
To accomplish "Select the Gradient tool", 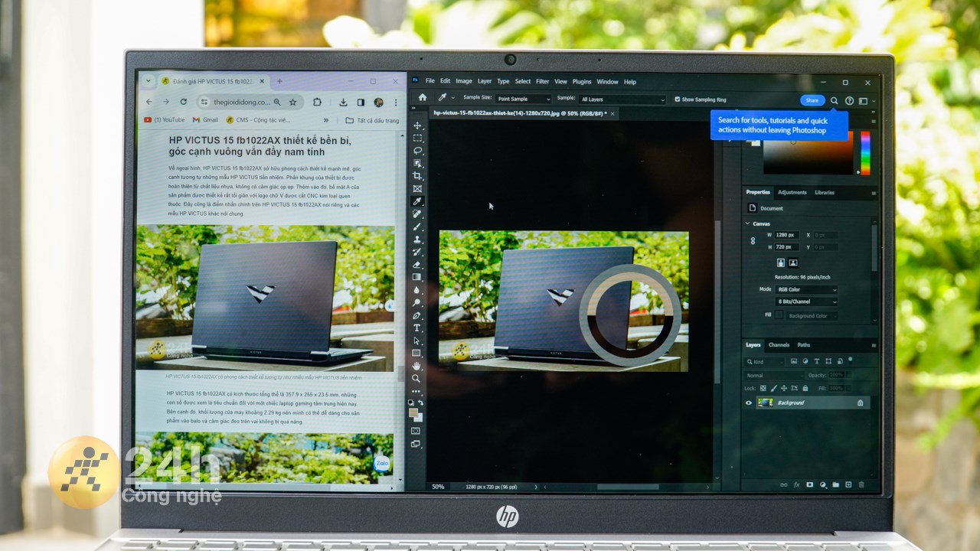I will click(x=417, y=277).
